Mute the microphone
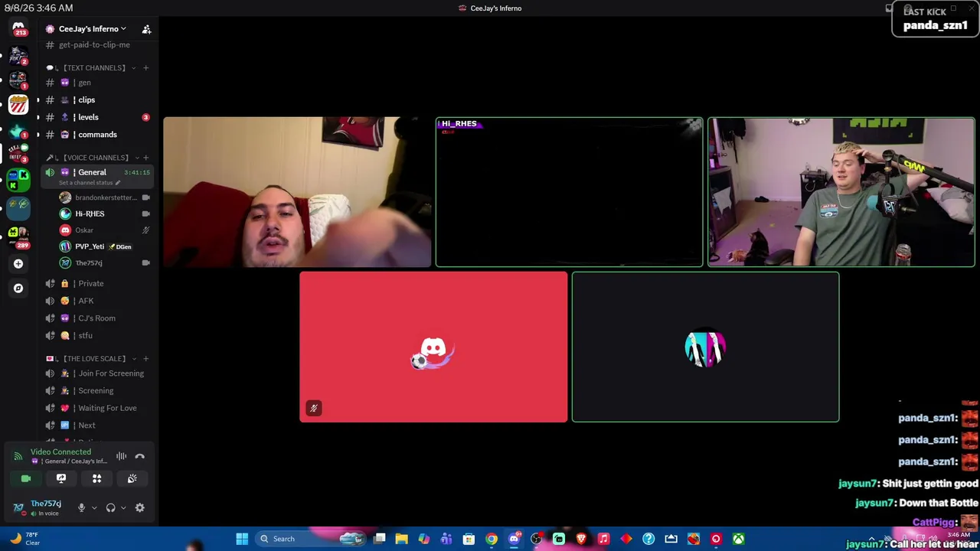 [81, 507]
